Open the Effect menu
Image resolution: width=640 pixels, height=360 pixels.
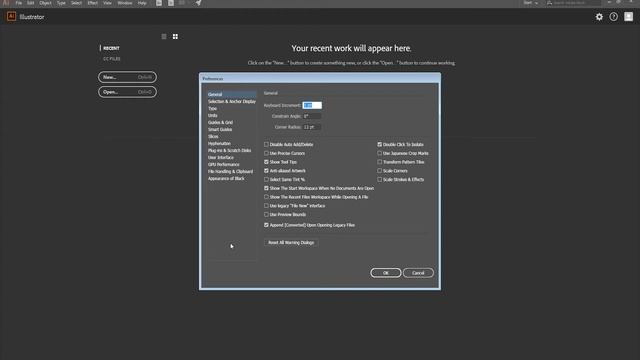pyautogui.click(x=93, y=3)
